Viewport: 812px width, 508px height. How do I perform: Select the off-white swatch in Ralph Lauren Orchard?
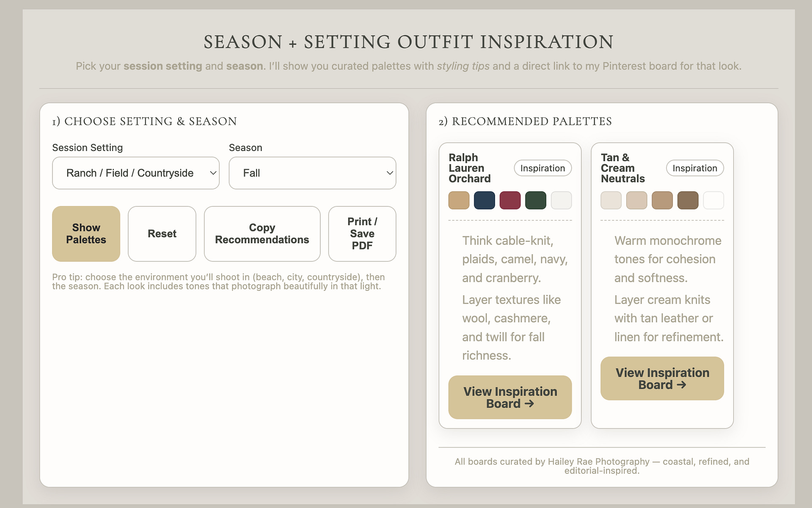561,200
